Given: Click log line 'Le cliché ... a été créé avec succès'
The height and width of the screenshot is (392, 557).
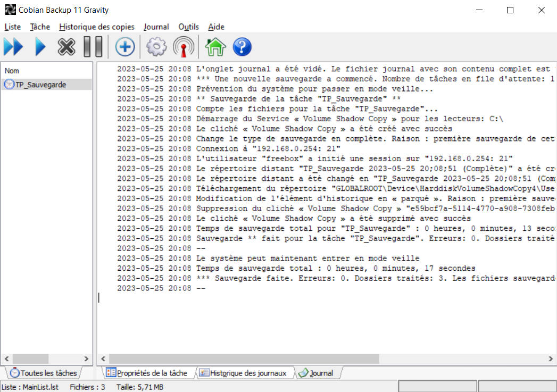Looking at the screenshot, I should point(285,129).
